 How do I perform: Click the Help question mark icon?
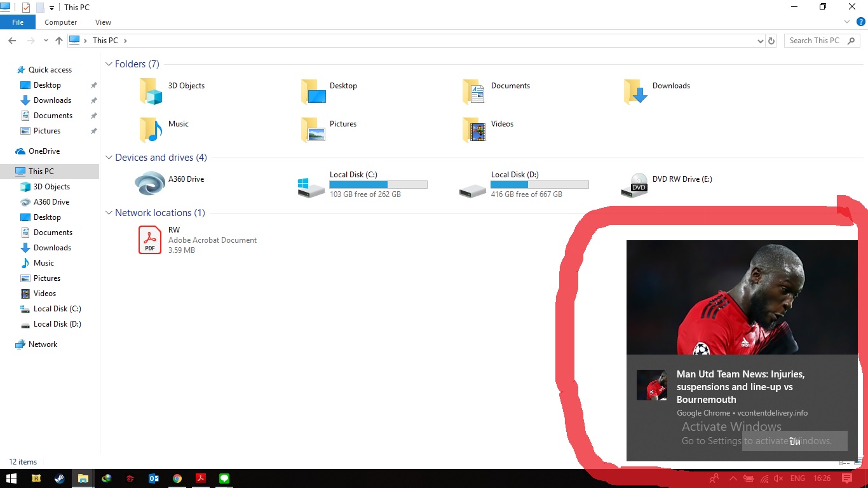coord(861,22)
